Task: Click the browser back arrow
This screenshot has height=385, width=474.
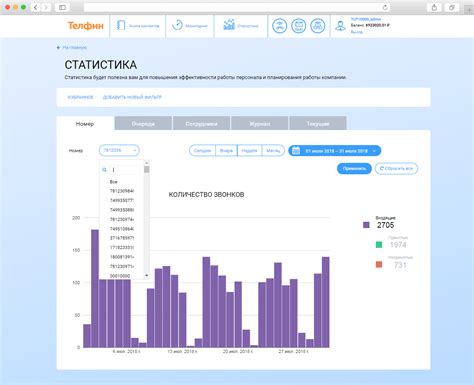Action: pyautogui.click(x=35, y=7)
